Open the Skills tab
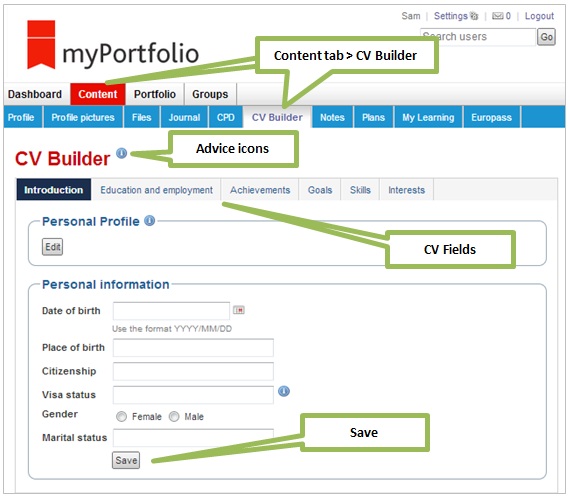 tap(360, 190)
